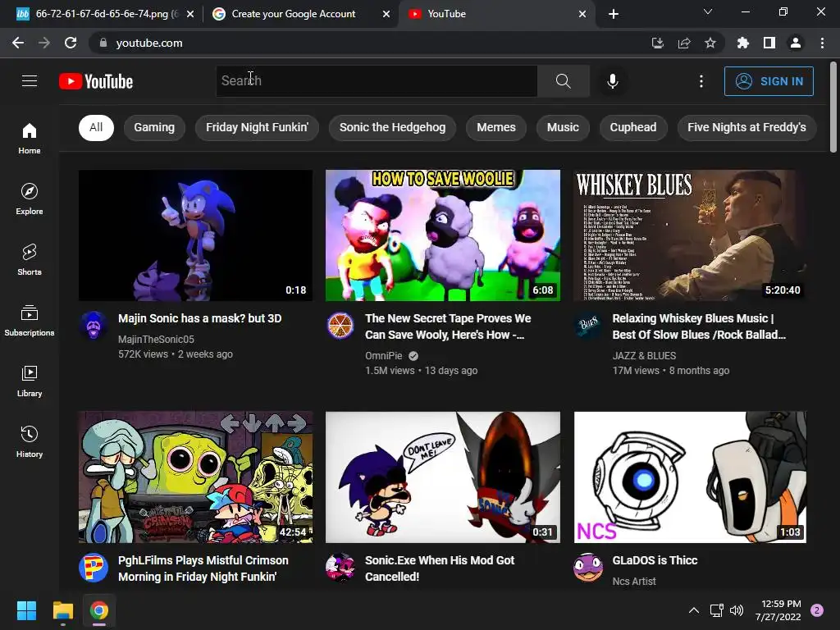Select the Gaming filter chip
The image size is (840, 630).
(154, 127)
